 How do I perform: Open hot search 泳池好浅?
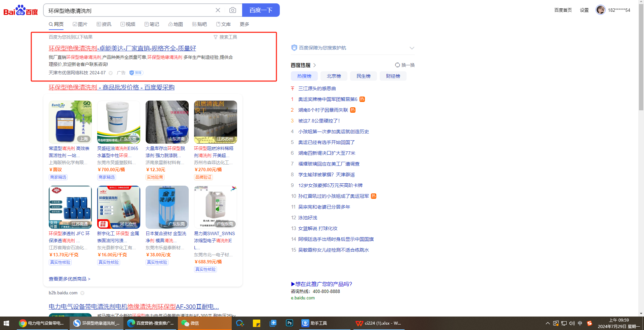coord(308,218)
